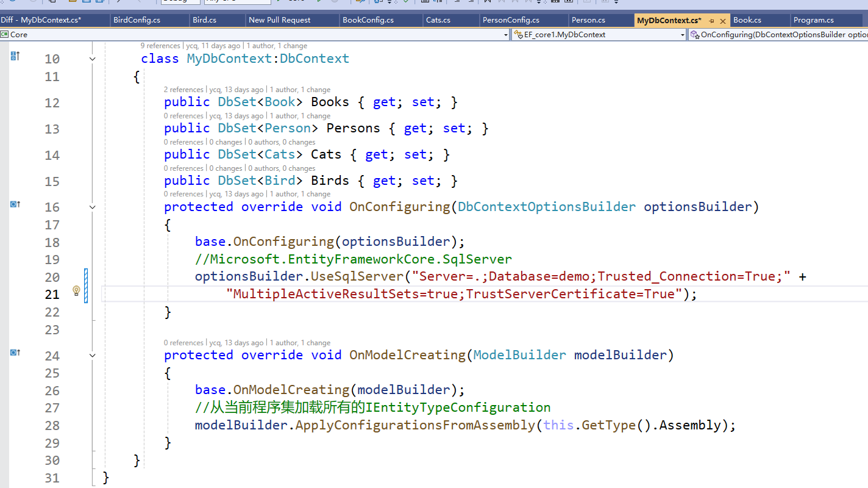Open the Cats.cs tab
Viewport: 868px width, 488px height.
438,20
